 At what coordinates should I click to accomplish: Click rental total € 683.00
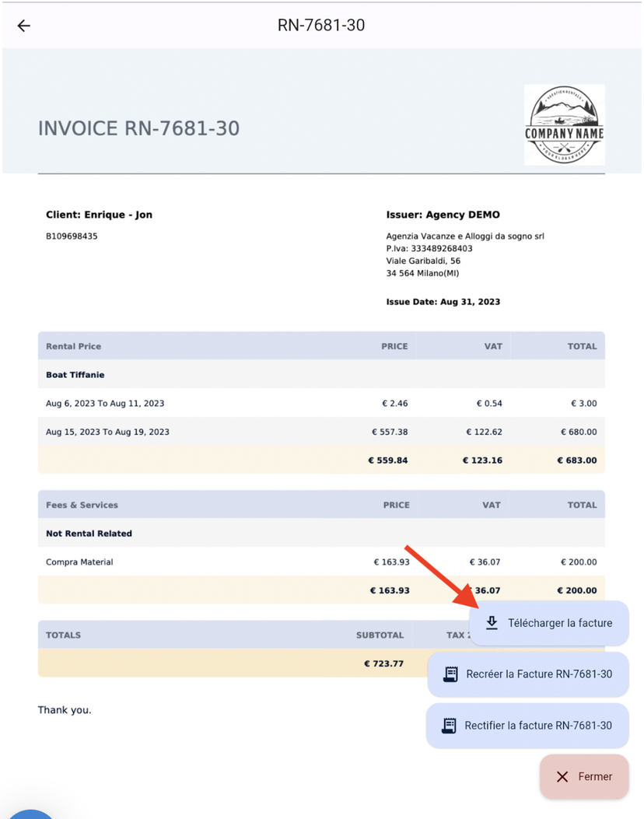[x=577, y=460]
